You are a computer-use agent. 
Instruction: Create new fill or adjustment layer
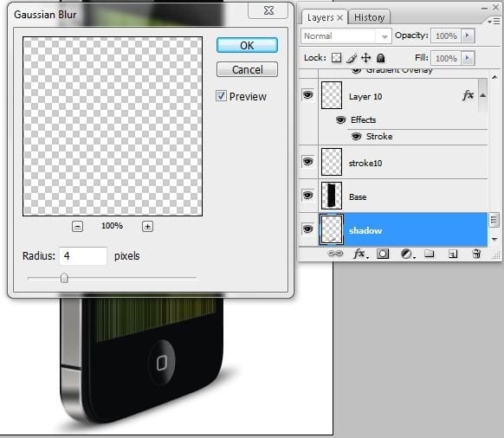pyautogui.click(x=407, y=254)
